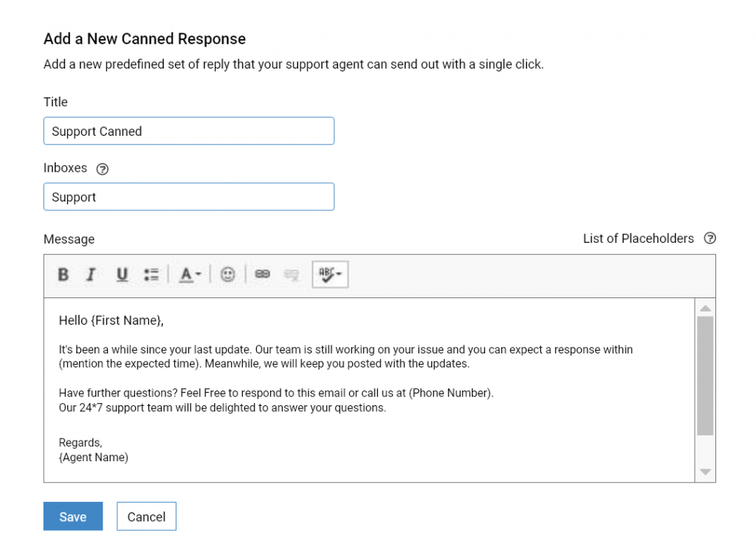Save the canned response
The width and height of the screenshot is (756, 541).
tap(73, 517)
